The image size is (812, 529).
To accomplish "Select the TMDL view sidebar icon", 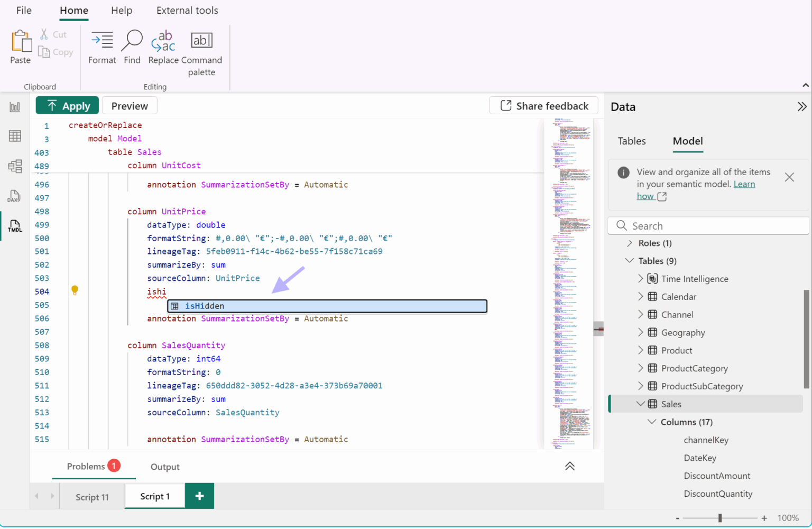I will pyautogui.click(x=15, y=226).
